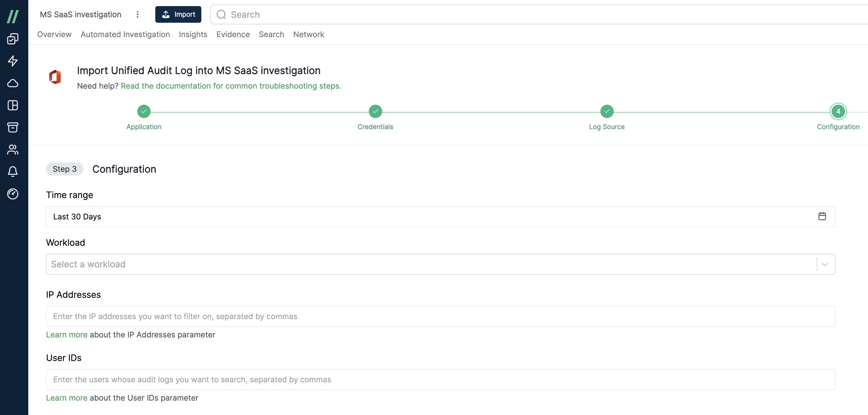
Task: Click the IP Addresses input field
Action: [x=441, y=316]
